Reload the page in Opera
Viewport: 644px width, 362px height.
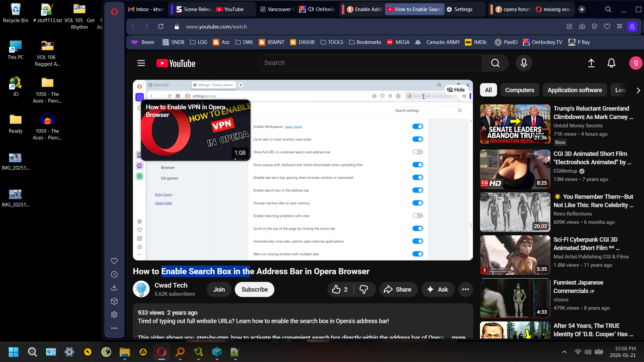(x=161, y=26)
